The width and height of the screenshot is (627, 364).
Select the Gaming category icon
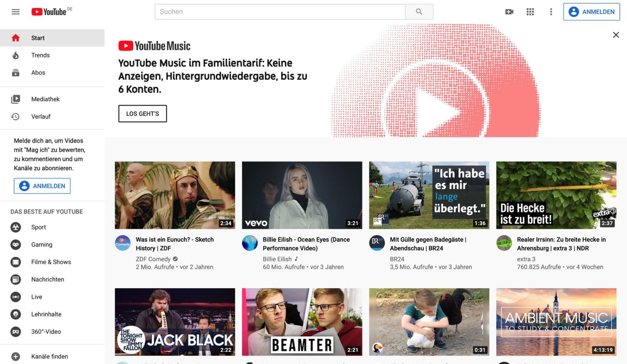coord(16,244)
